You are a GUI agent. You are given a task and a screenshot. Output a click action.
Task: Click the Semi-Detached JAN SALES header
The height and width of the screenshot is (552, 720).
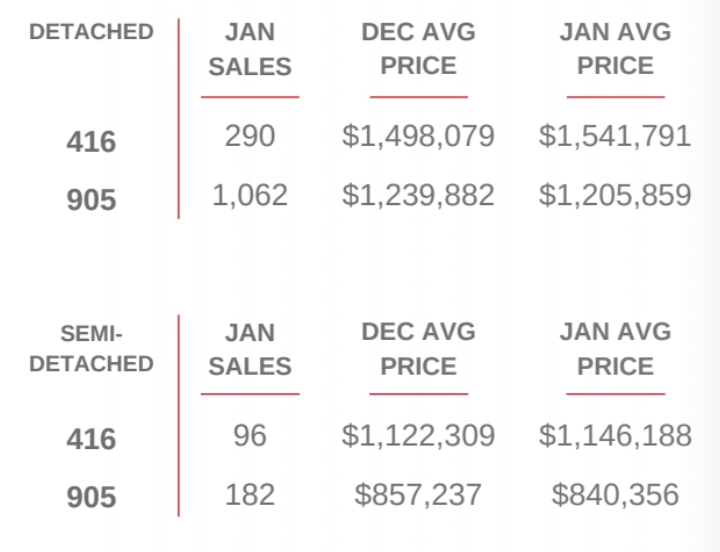(250, 349)
